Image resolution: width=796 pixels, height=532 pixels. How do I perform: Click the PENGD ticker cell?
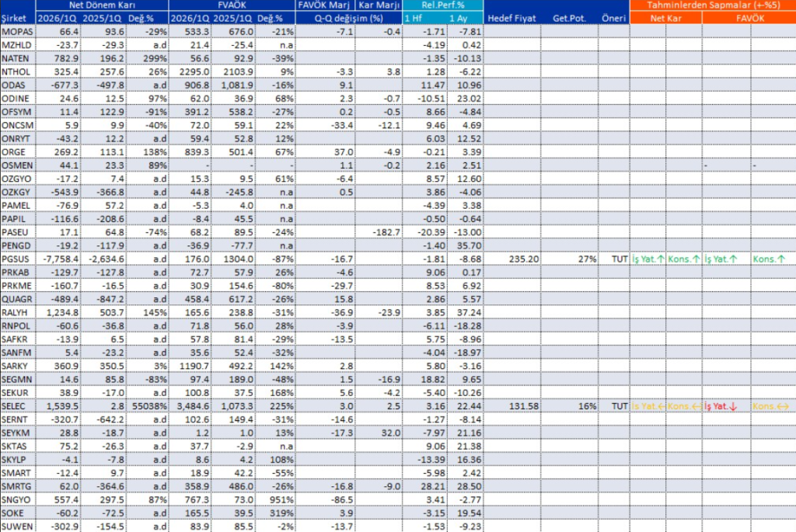click(17, 245)
